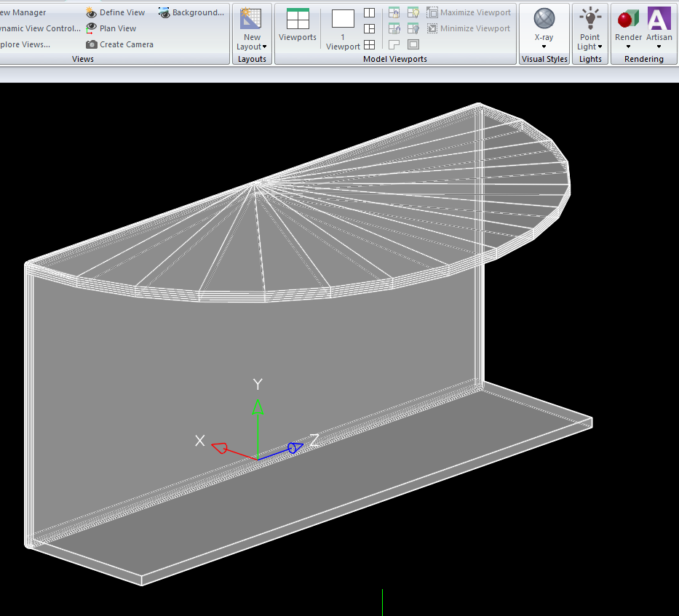Expand the X-ray visual styles dropdown
The height and width of the screenshot is (616, 679).
click(x=544, y=47)
